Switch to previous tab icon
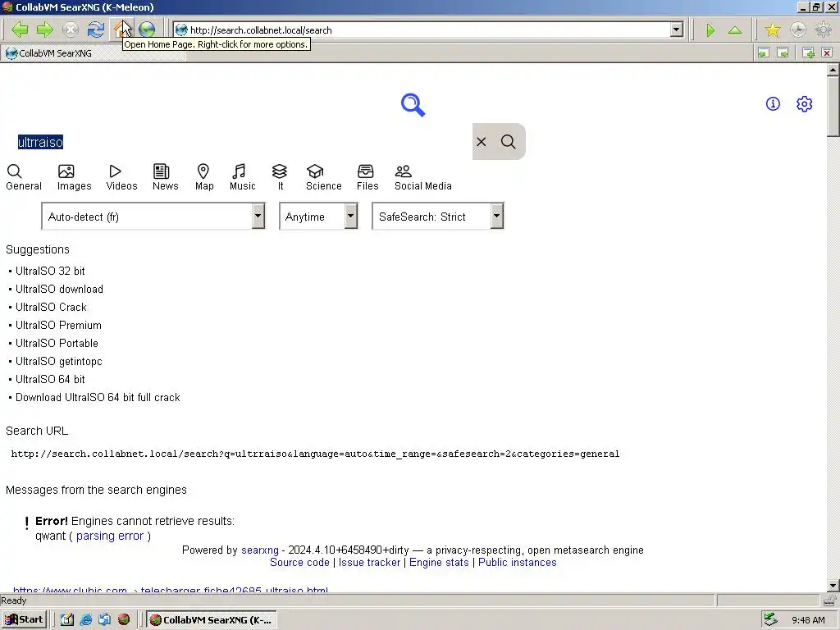The height and width of the screenshot is (630, 840). (x=764, y=52)
